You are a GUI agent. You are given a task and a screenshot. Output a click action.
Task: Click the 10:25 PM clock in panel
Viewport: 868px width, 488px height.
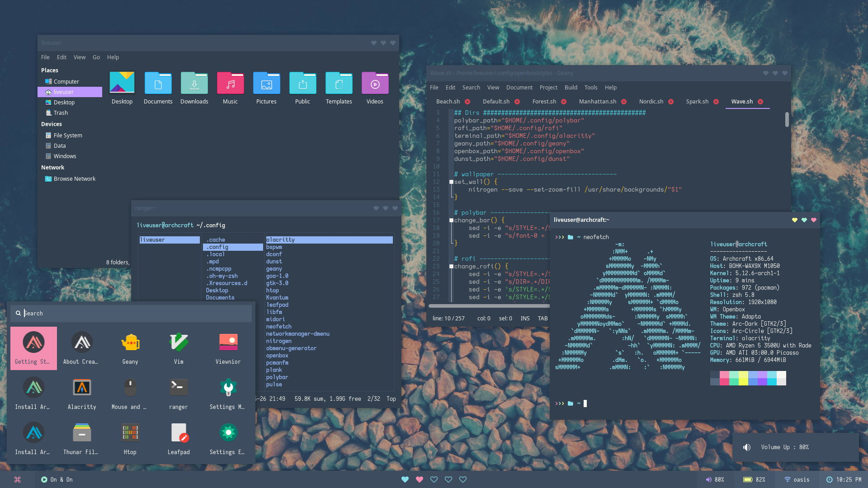pos(844,479)
